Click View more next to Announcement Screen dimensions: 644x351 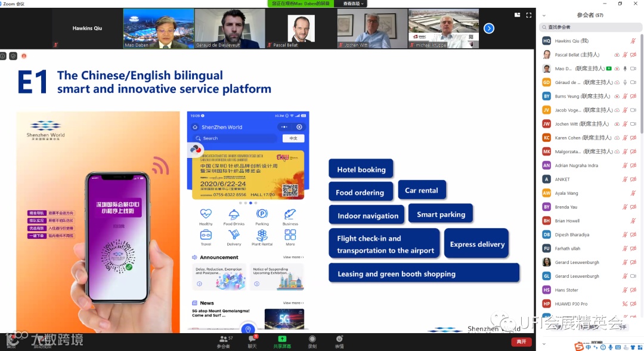point(293,257)
